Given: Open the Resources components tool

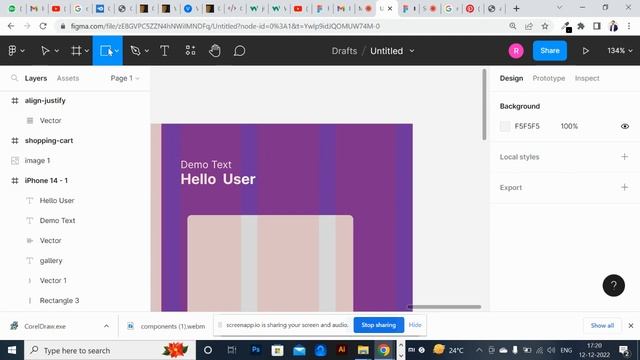Looking at the screenshot, I should 190,51.
